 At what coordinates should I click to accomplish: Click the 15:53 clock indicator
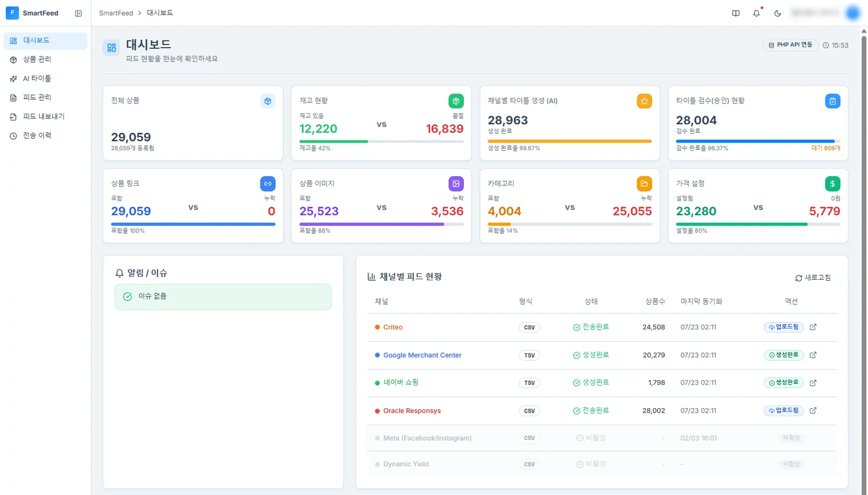(835, 46)
